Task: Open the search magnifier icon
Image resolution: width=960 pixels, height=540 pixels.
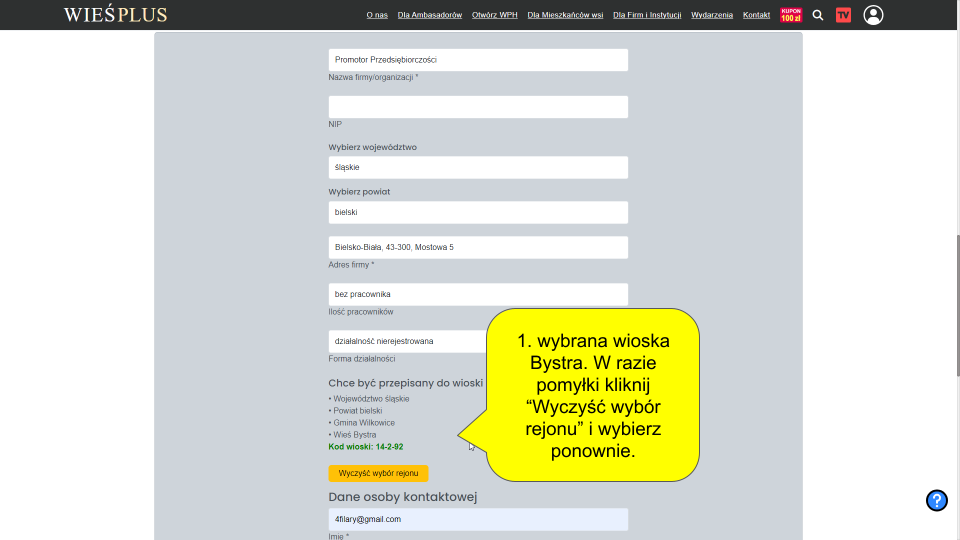Action: pyautogui.click(x=818, y=15)
